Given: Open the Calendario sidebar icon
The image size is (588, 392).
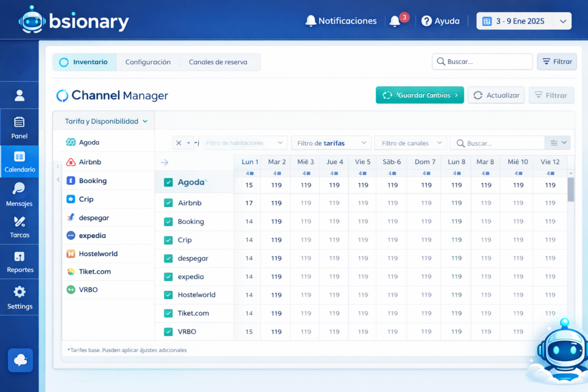Looking at the screenshot, I should pyautogui.click(x=20, y=161).
